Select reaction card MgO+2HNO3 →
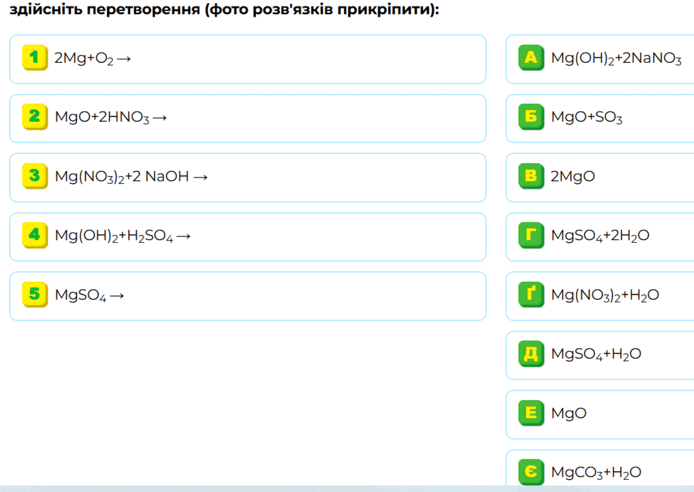Screen dimensions: 694x492 coord(248,119)
